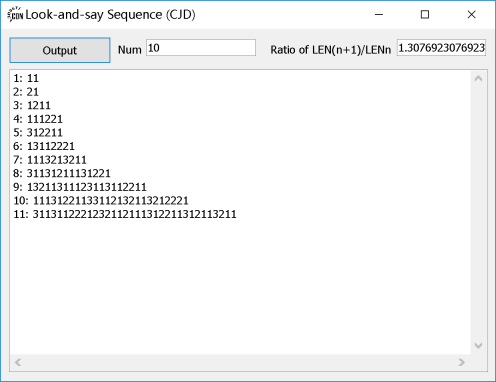
Task: Click line 10 starting 111312211 in output
Action: [x=101, y=201]
